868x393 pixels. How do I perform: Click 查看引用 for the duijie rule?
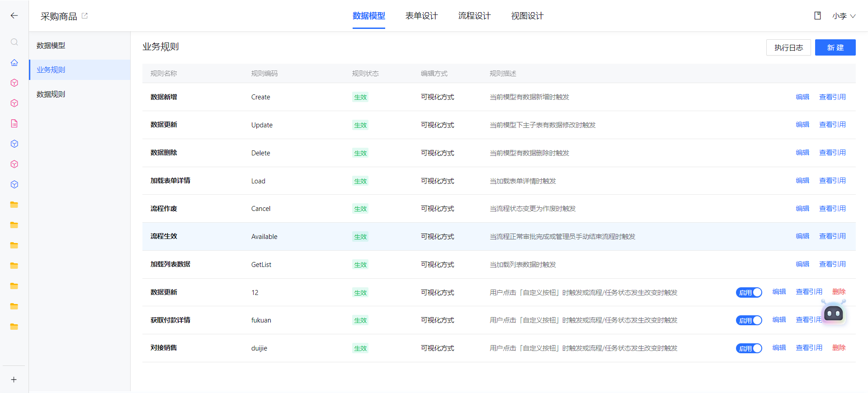click(809, 347)
